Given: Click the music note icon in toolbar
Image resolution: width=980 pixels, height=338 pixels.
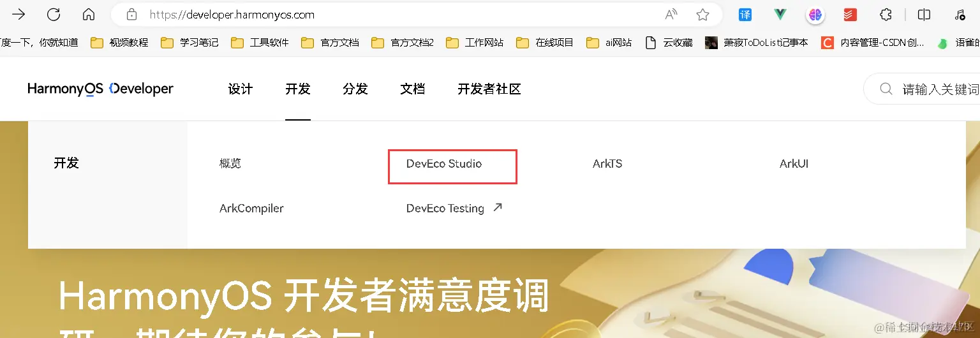Looking at the screenshot, I should click(x=960, y=14).
